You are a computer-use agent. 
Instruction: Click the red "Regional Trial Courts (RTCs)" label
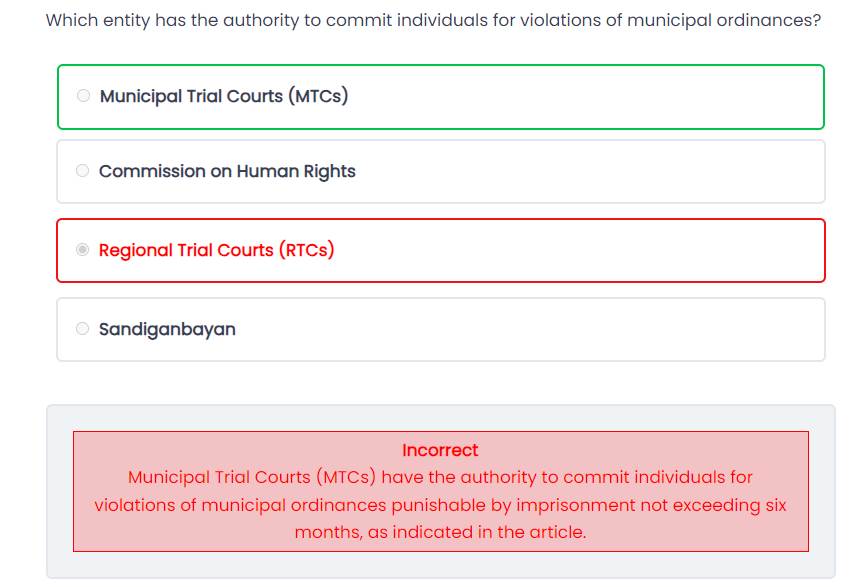(x=216, y=250)
